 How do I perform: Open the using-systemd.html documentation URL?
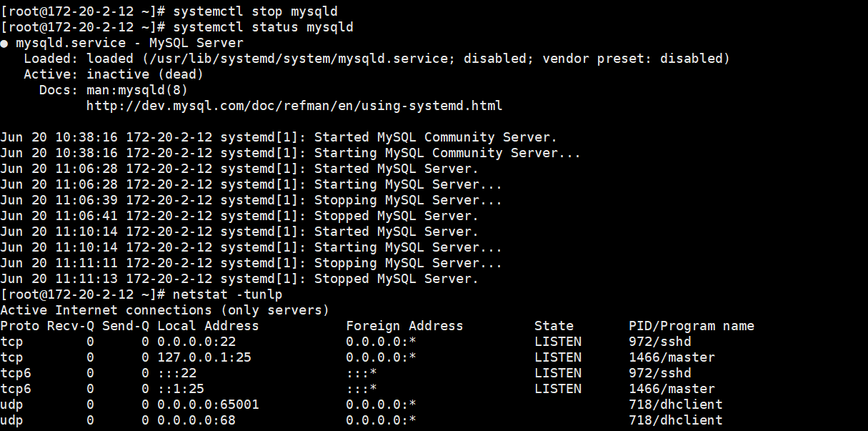coord(294,106)
